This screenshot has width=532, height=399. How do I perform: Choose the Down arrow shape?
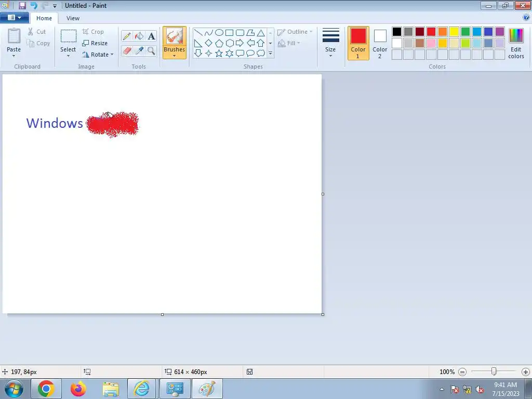pyautogui.click(x=198, y=54)
